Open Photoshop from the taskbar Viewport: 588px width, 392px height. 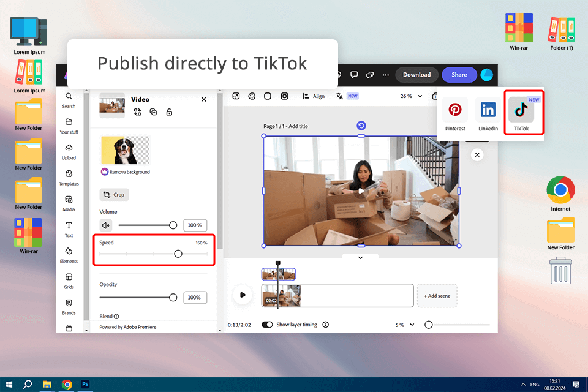[x=85, y=384]
